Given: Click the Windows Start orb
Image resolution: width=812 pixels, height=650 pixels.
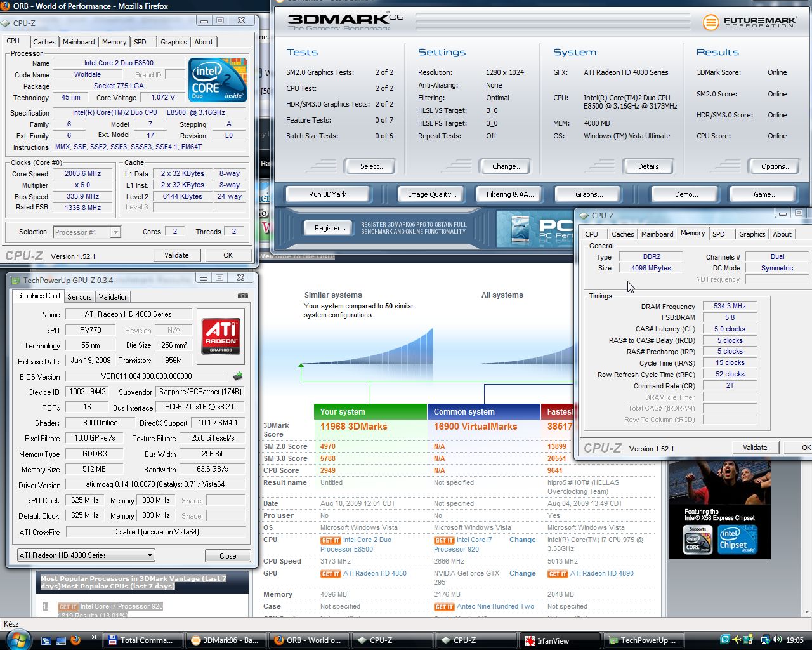Looking at the screenshot, I should (x=17, y=639).
